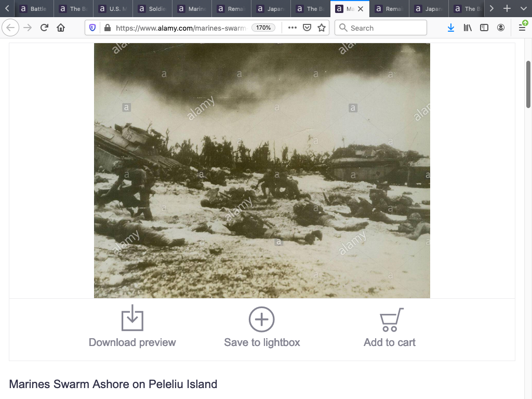Reset the 170% zoom level badge
Viewport: 532px width, 399px height.
[263, 28]
